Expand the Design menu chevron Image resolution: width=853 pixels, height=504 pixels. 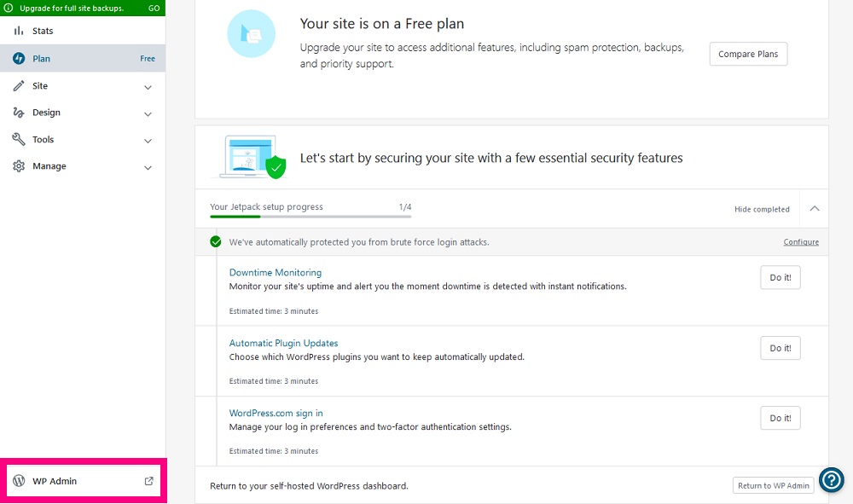pyautogui.click(x=148, y=113)
